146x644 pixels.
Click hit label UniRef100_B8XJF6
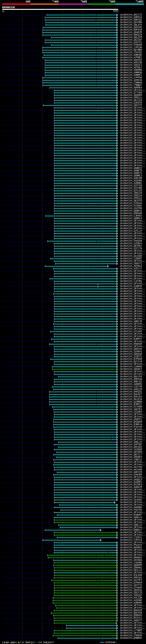pos(131,376)
